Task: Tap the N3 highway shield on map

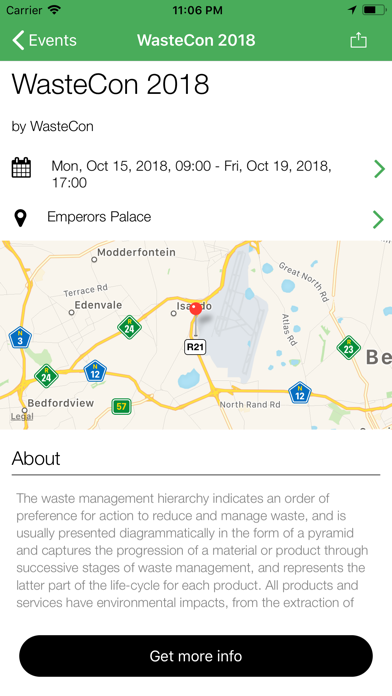Action: (x=20, y=338)
